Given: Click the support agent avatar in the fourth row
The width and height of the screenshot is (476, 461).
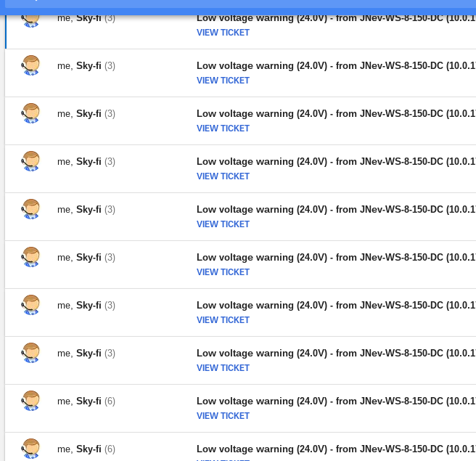Looking at the screenshot, I should 30,161.
